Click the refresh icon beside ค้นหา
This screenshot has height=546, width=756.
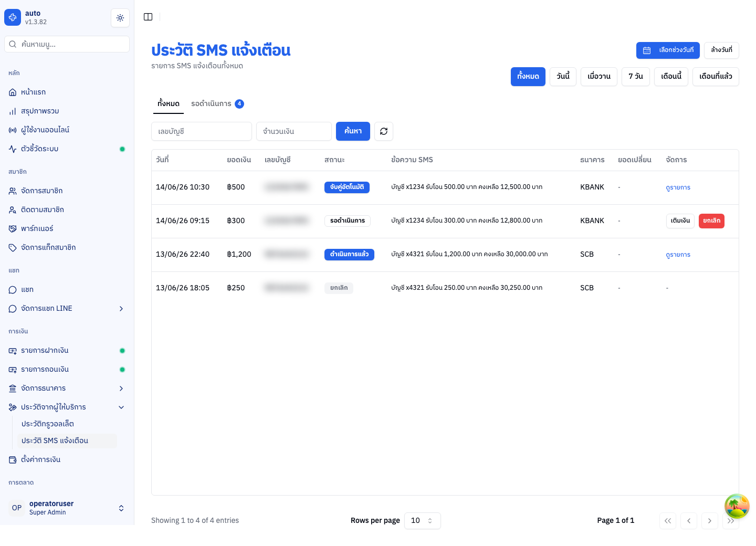click(384, 131)
